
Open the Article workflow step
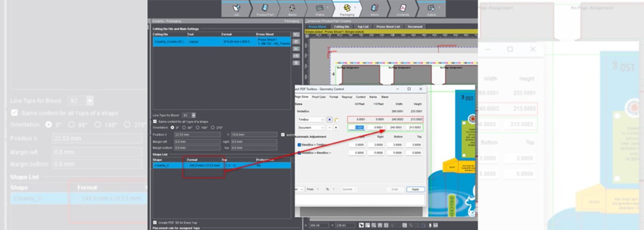tap(375, 9)
